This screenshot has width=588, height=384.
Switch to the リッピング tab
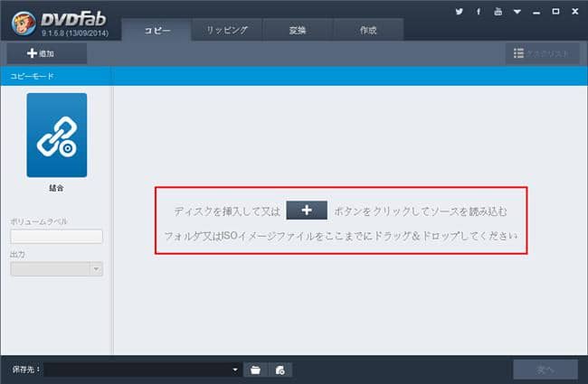click(x=227, y=30)
